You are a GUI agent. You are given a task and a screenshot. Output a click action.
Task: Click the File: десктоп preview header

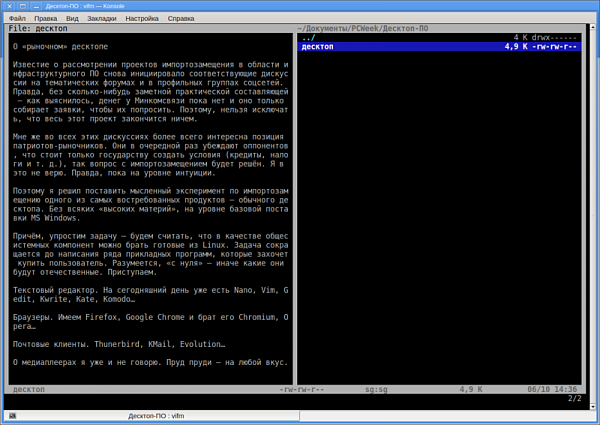(x=38, y=28)
